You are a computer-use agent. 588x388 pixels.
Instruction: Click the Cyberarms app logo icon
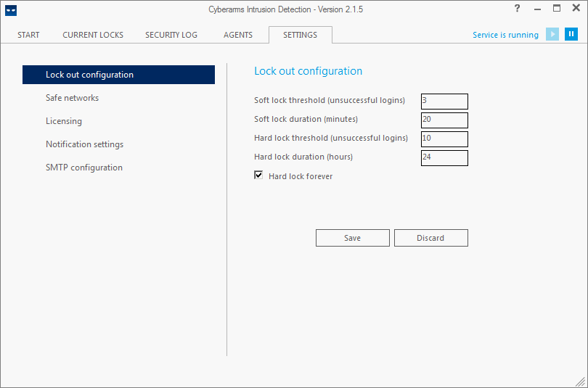11,11
